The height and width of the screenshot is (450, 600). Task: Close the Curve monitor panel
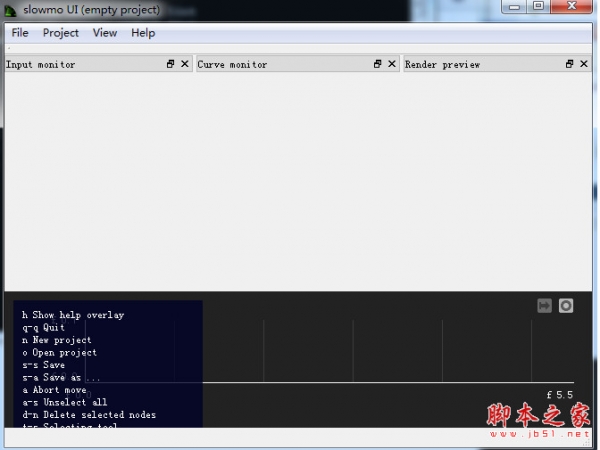392,64
